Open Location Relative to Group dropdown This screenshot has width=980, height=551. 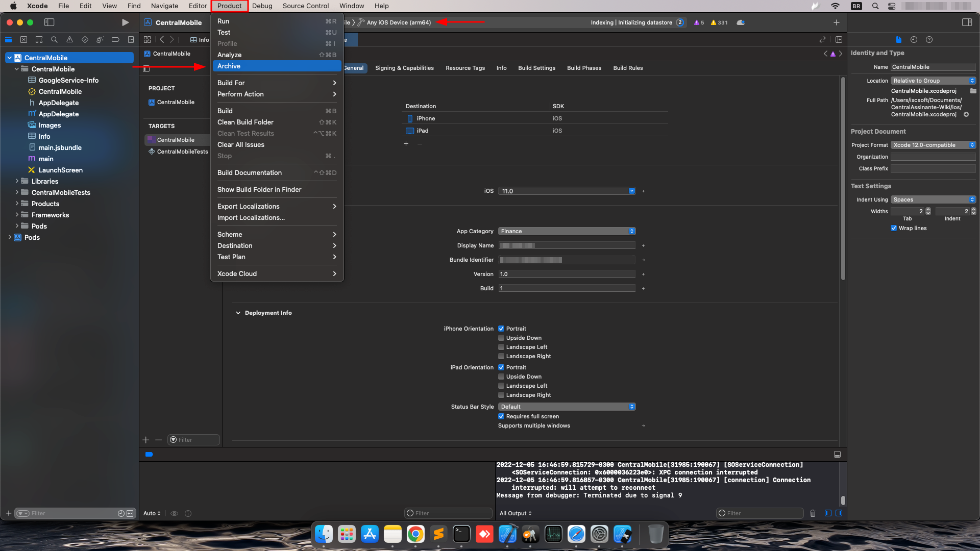pyautogui.click(x=933, y=81)
